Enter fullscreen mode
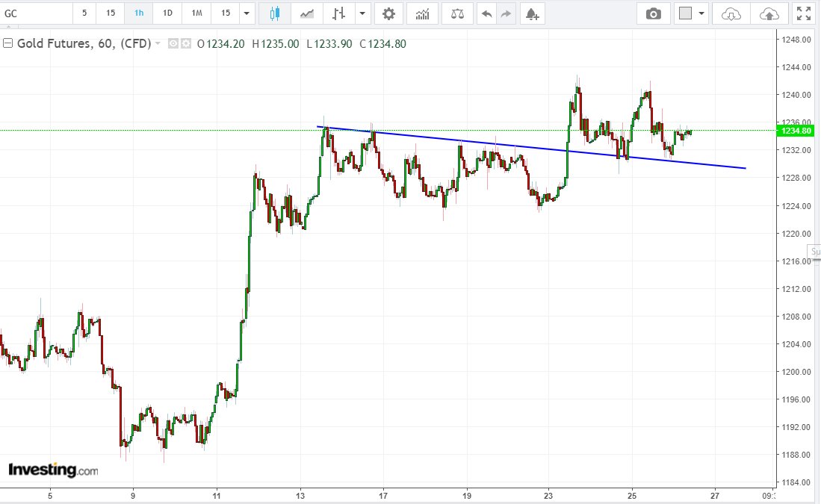Viewport: 821px width, 504px height. point(804,13)
